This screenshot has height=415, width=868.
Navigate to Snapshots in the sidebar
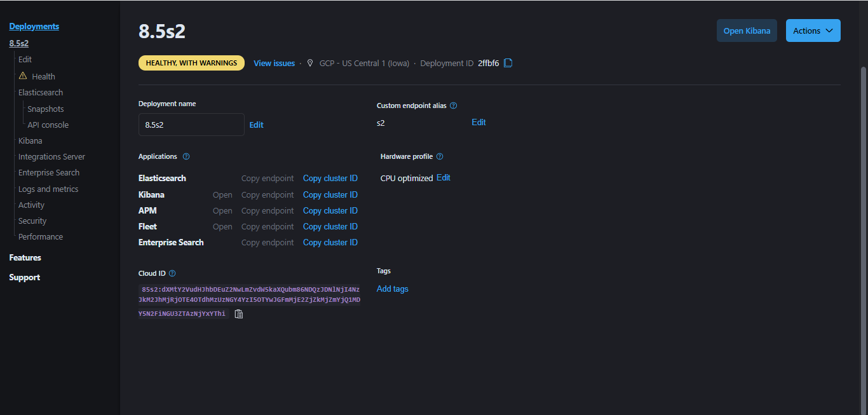tap(44, 108)
